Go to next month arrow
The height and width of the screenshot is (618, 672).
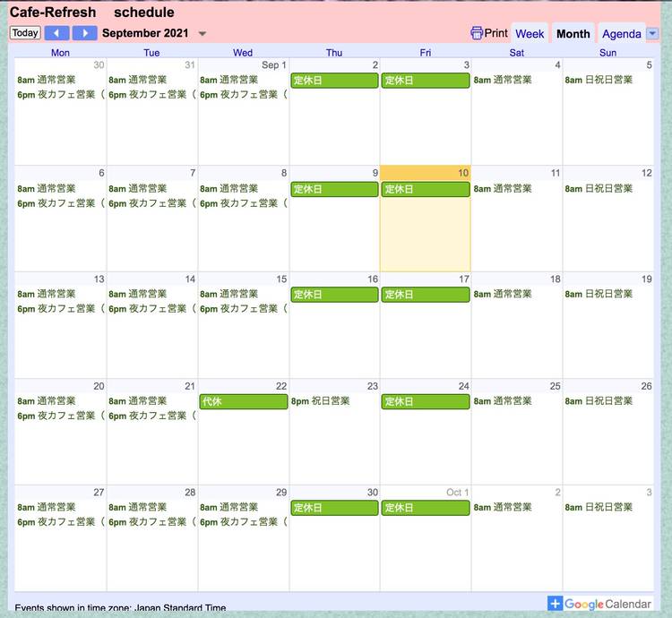point(85,33)
